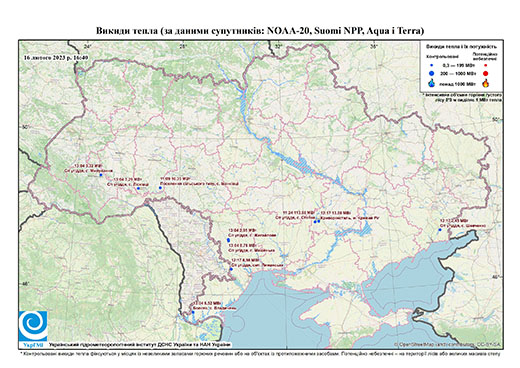
Task: Select the large red circle legend symbol
Action: coord(485,74)
